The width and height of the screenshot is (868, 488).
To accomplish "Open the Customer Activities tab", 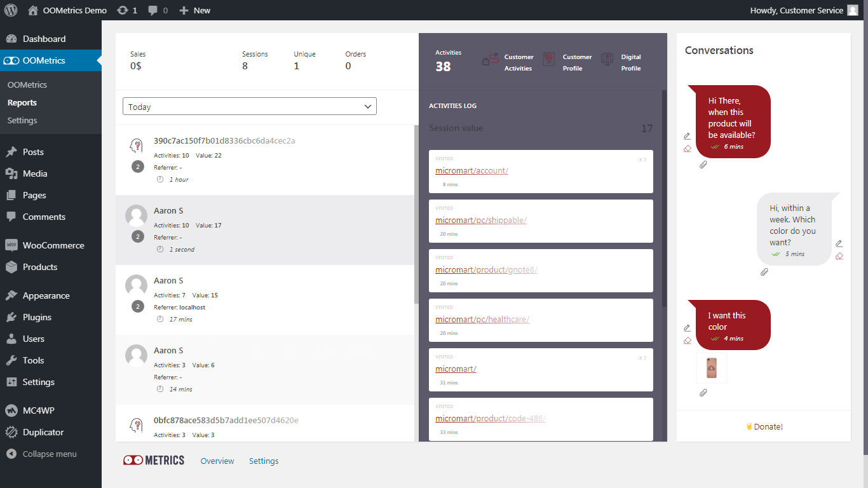I will pyautogui.click(x=508, y=62).
